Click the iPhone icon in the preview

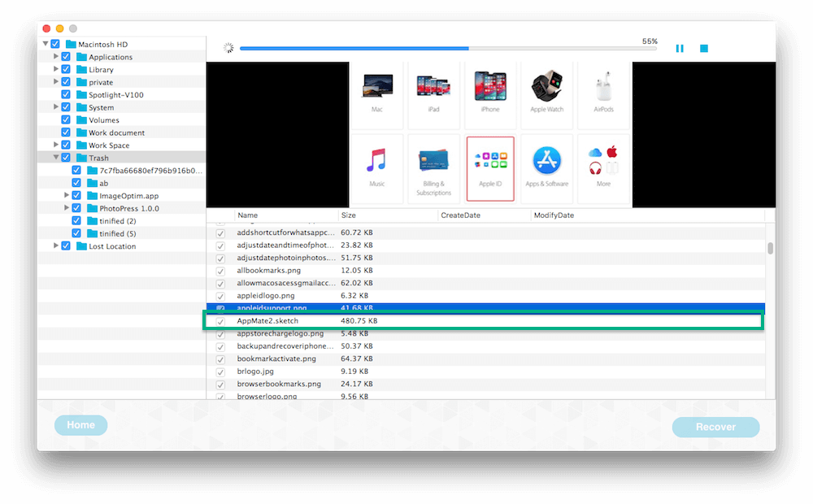coord(490,85)
